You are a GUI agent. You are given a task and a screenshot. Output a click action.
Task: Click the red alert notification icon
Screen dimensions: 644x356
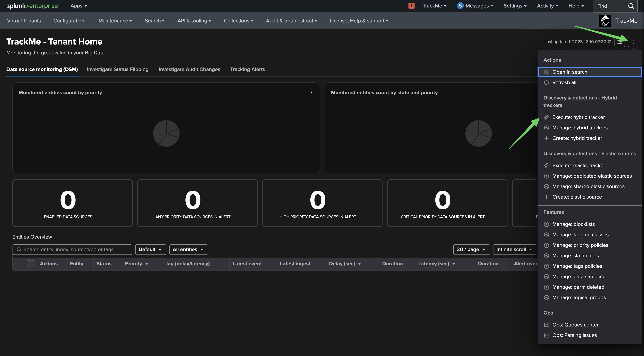pos(411,6)
